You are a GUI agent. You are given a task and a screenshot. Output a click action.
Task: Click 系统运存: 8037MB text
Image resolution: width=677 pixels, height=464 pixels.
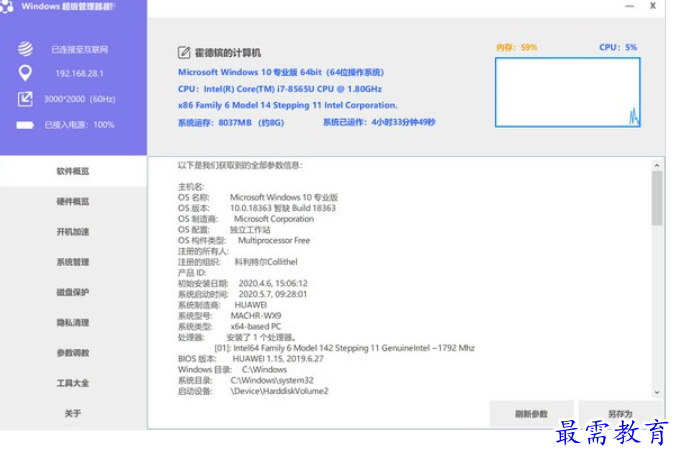click(x=231, y=123)
